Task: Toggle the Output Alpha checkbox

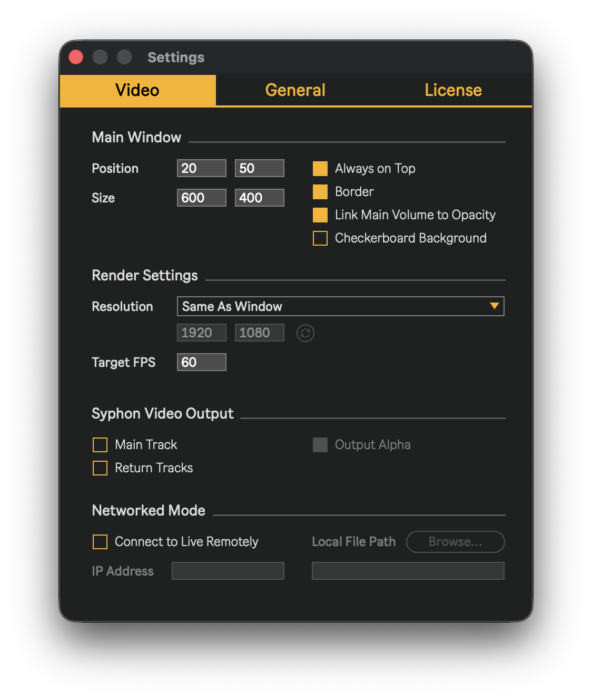Action: (320, 445)
